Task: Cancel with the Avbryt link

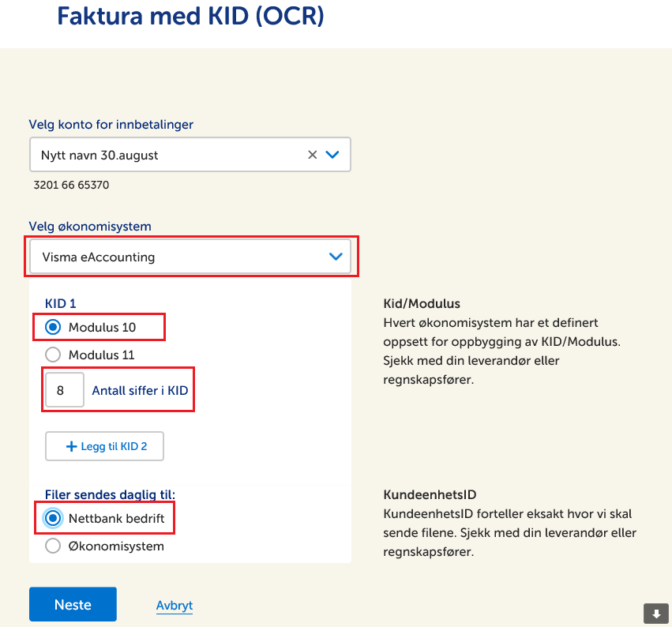Action: click(x=175, y=606)
